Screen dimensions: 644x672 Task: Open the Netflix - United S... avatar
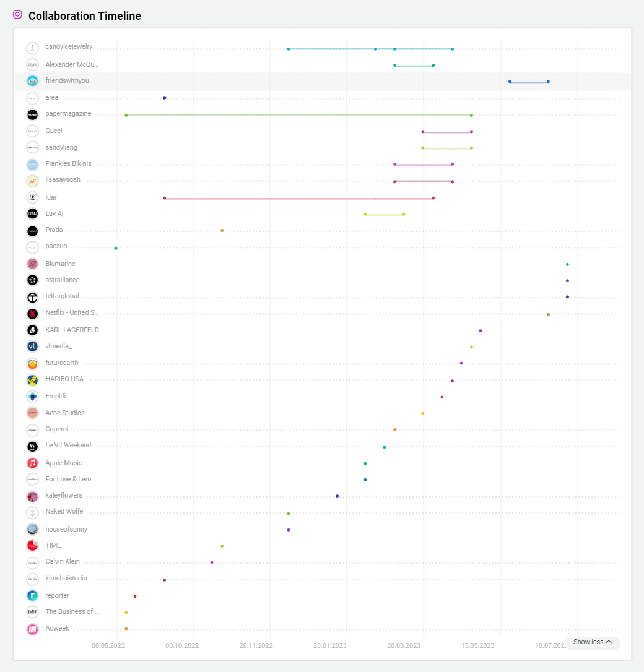point(32,314)
